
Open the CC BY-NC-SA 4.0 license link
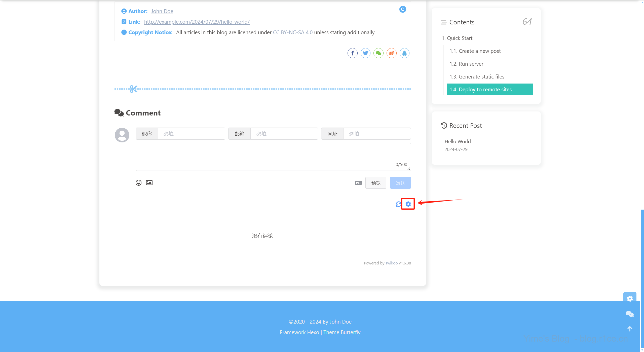[x=293, y=32]
